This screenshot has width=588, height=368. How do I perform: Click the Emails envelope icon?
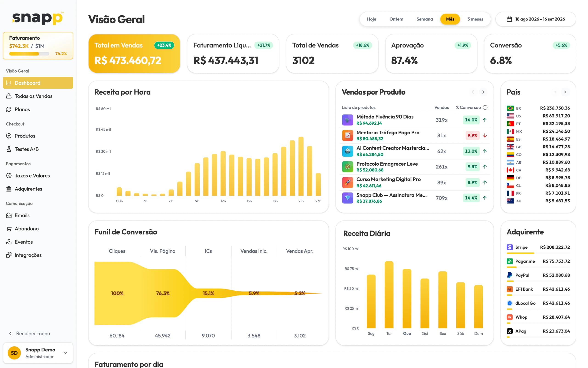point(9,216)
